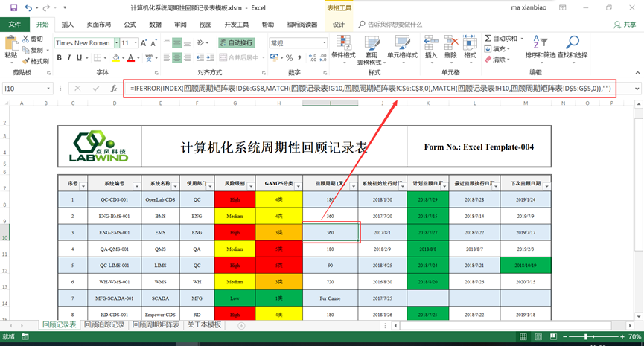Click the Sort and Filter icon
This screenshot has width=644, height=346.
540,45
